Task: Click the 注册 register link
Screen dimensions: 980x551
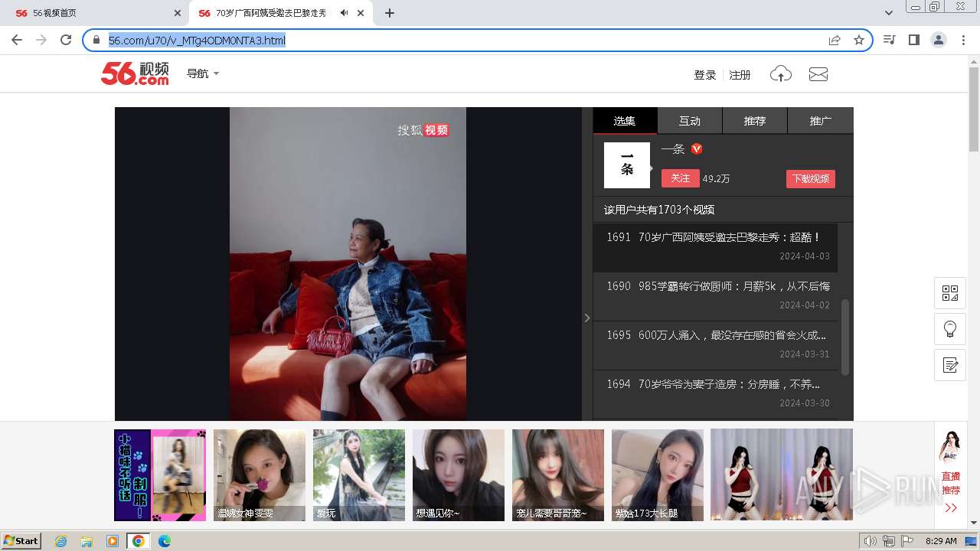Action: [740, 75]
